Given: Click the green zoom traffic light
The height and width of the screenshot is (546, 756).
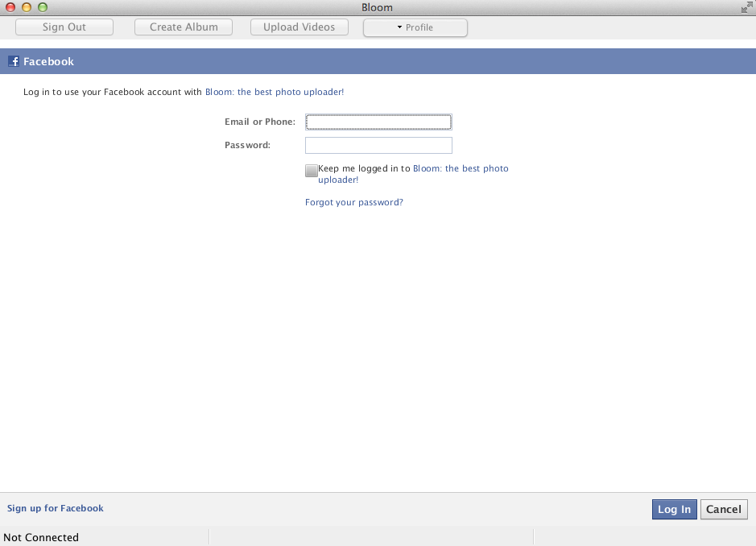Looking at the screenshot, I should 43,7.
